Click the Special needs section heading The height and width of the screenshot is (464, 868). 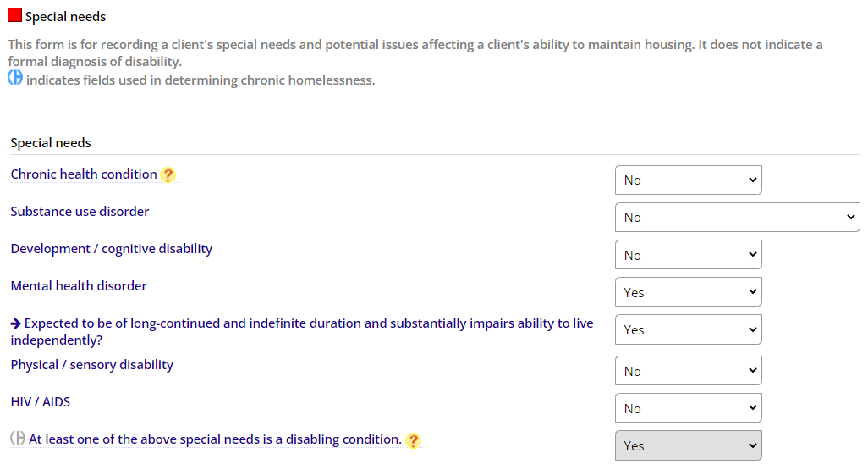tap(51, 142)
